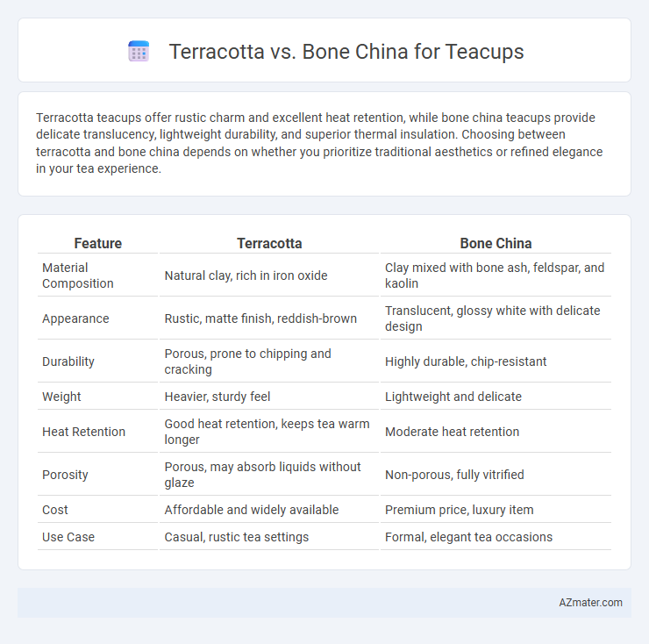The height and width of the screenshot is (644, 649).
Task: Click the 'Natural clay, rich in iron oxide' cell
Action: click(246, 275)
